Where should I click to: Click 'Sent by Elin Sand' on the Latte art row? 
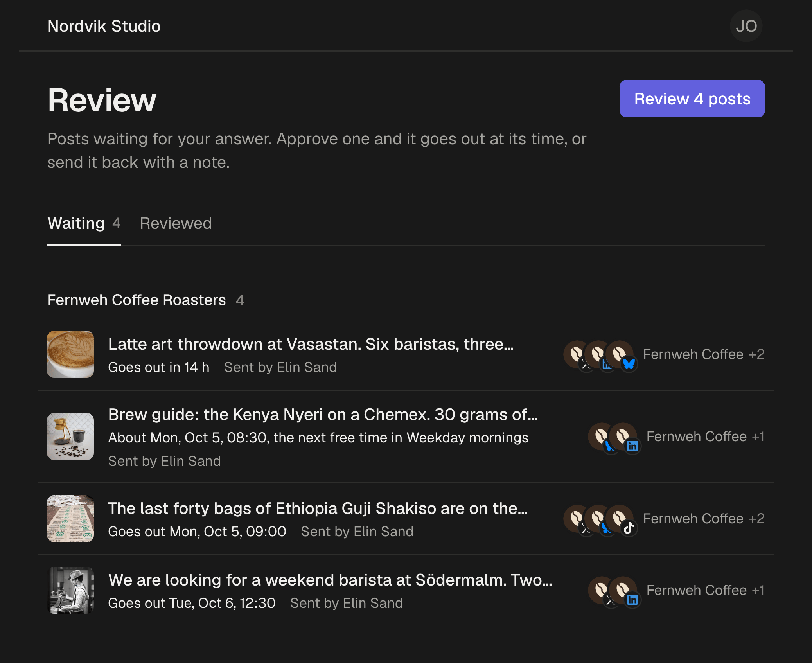280,367
